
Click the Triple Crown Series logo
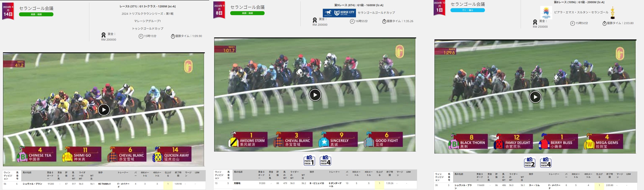point(546,12)
